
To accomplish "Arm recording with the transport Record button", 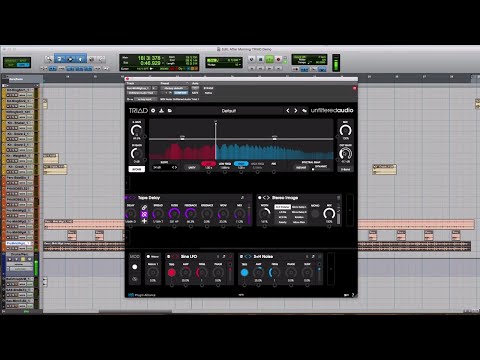I will (x=278, y=59).
